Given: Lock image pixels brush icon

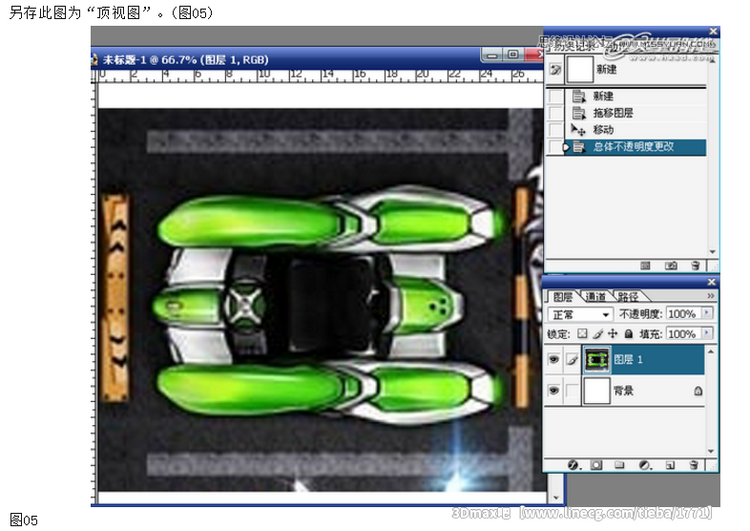Looking at the screenshot, I should click(x=598, y=333).
